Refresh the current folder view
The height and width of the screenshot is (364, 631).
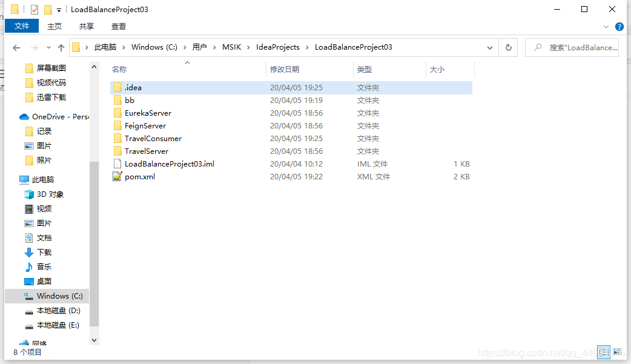pos(509,47)
